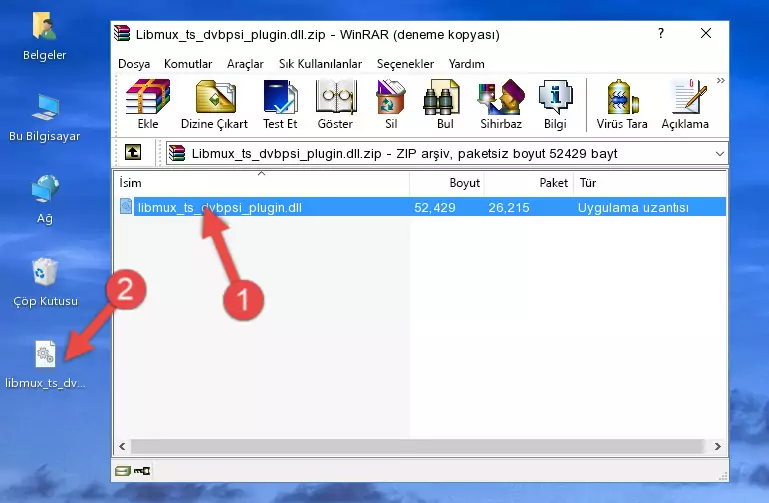Viewport: 769px width, 503px height.
Task: Click the 26,215 packed value
Action: click(x=509, y=207)
